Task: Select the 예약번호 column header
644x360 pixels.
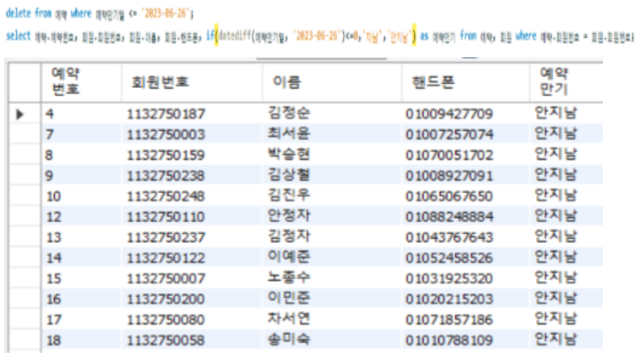Action: (82, 82)
